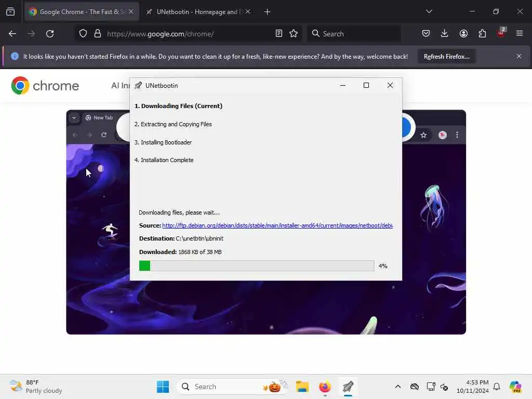The image size is (532, 399).
Task: Open Firefox extensions puzzle icon
Action: point(482,34)
